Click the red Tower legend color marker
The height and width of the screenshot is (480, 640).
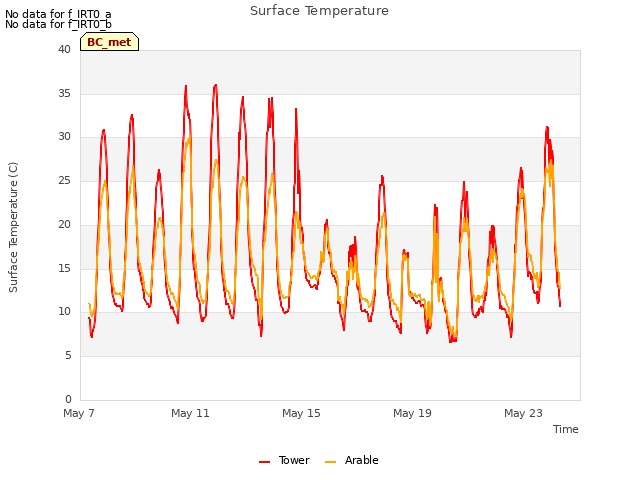pos(264,462)
